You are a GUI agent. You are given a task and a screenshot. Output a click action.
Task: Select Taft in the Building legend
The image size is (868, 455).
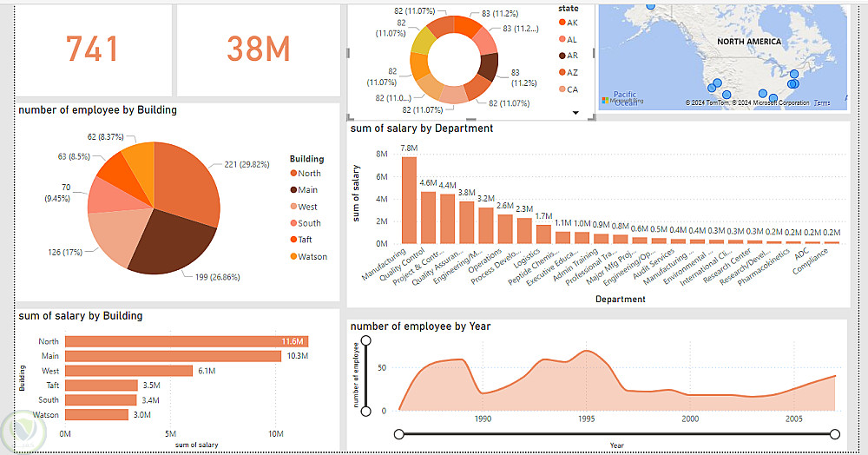(302, 240)
